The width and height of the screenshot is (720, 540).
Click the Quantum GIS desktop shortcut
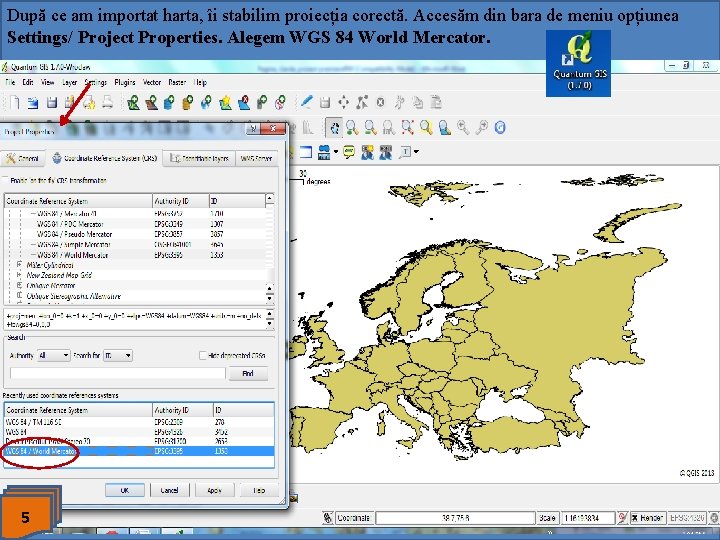578,63
